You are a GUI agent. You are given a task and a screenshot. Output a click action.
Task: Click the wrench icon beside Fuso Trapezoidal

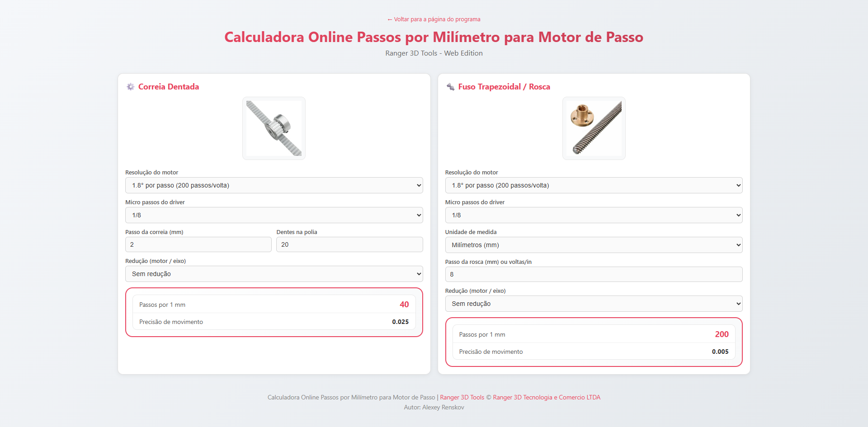click(450, 87)
